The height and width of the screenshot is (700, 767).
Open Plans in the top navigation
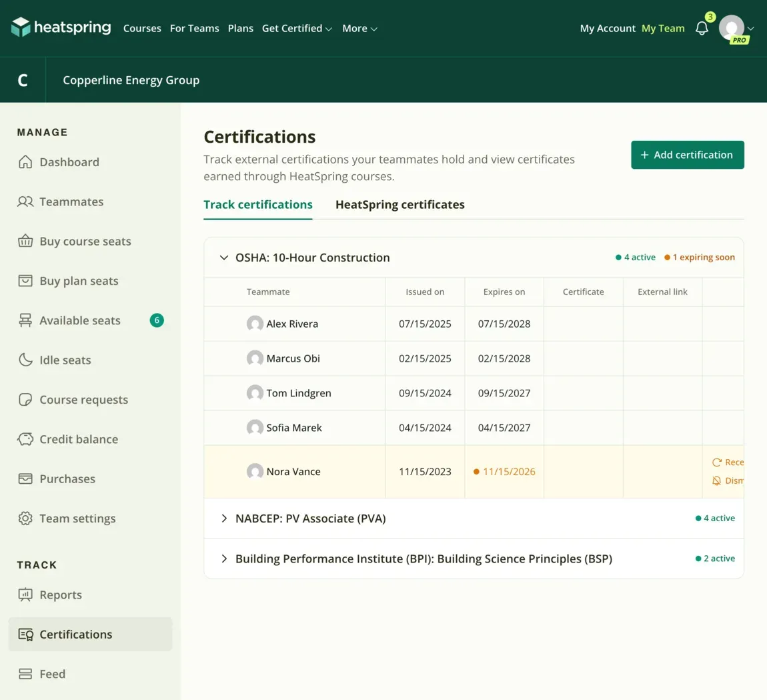click(241, 29)
